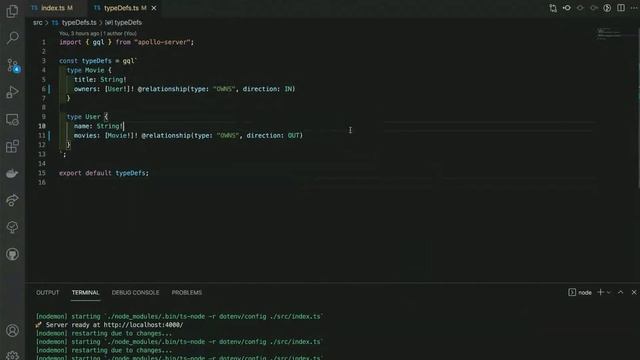Click the go to previous change icon
The height and width of the screenshot is (360, 640).
[567, 8]
